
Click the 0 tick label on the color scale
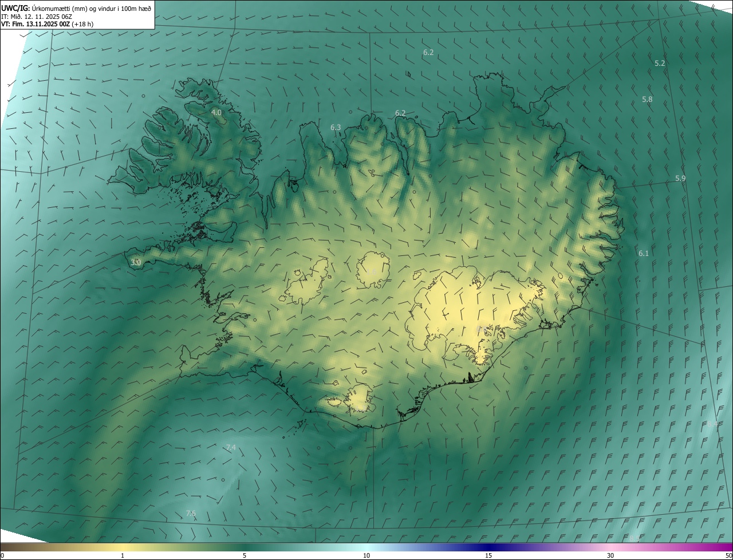tap(2, 555)
